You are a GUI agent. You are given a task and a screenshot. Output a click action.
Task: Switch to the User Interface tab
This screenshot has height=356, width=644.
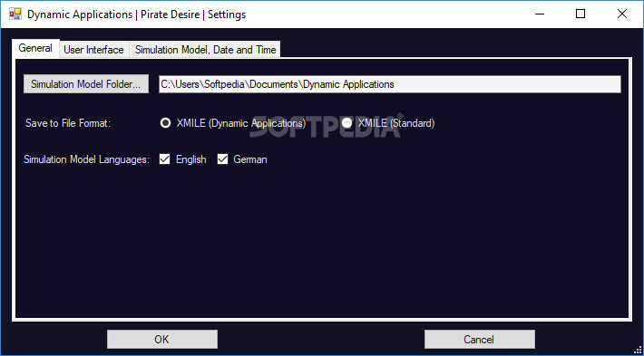(94, 50)
